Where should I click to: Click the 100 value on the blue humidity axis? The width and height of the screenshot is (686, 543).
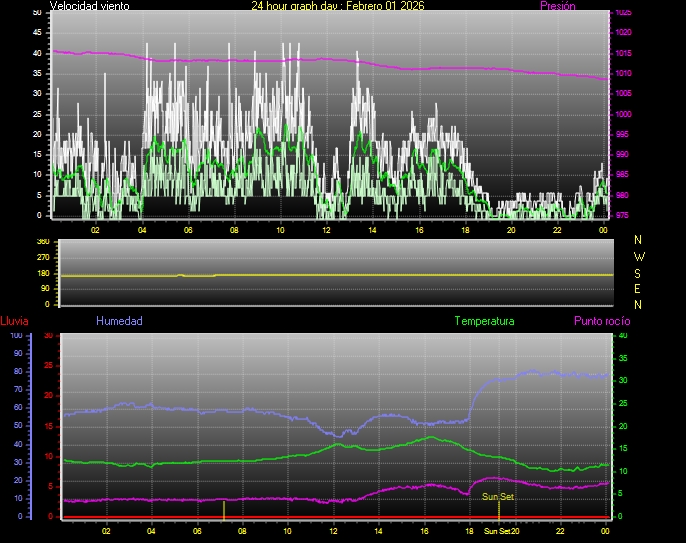pos(16,336)
